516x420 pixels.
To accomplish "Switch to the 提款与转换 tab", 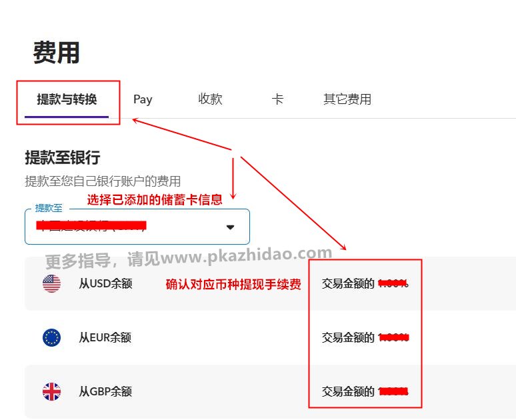I will [x=67, y=99].
